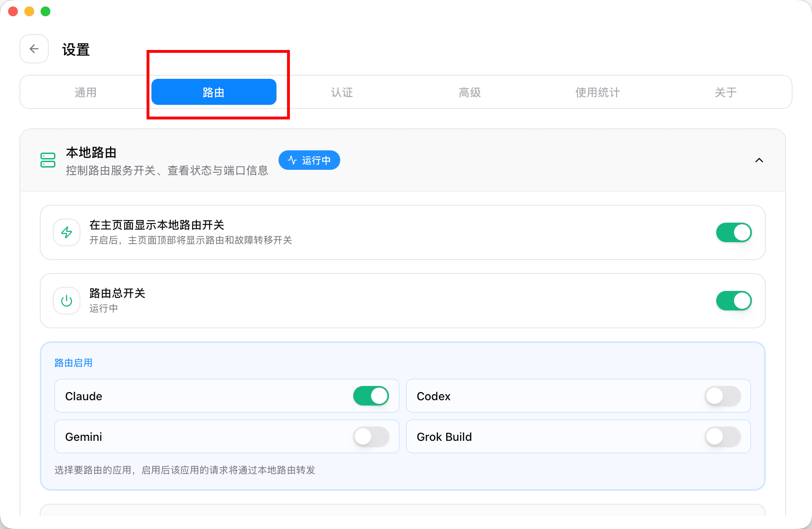The height and width of the screenshot is (529, 812).
Task: Click the power icon for 路由总开关
Action: (x=67, y=301)
